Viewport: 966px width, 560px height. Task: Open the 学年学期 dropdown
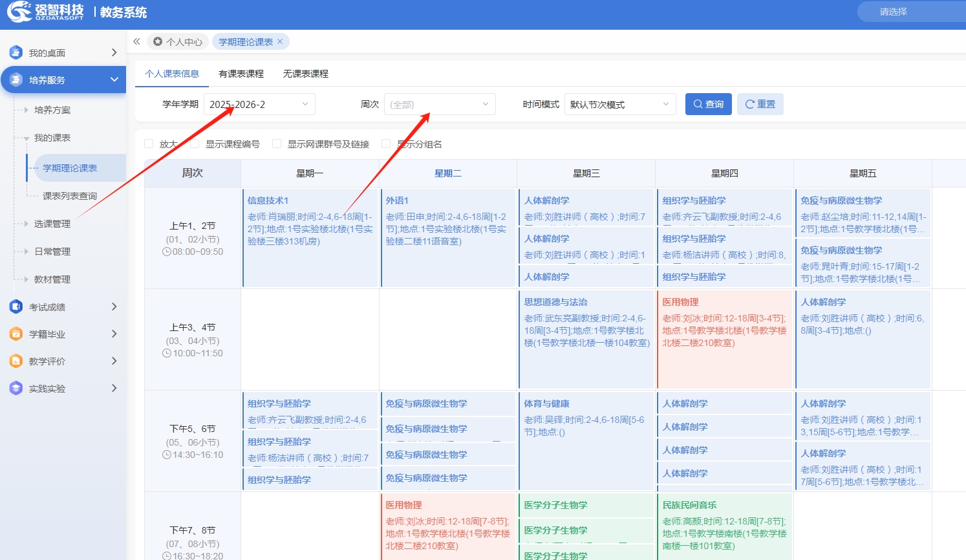[259, 104]
